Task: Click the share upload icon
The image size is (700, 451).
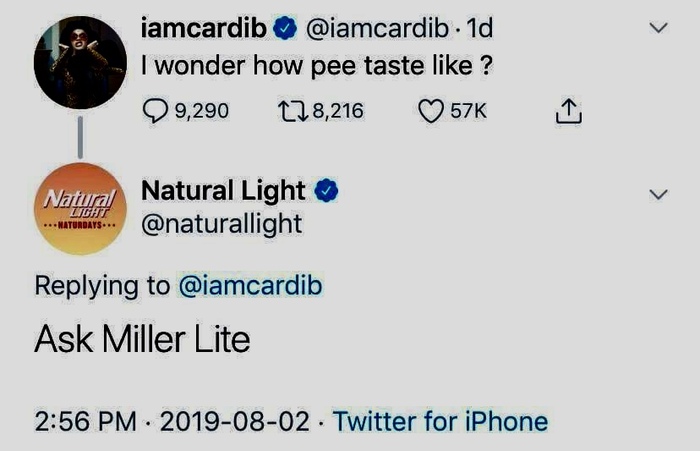Action: 566,110
